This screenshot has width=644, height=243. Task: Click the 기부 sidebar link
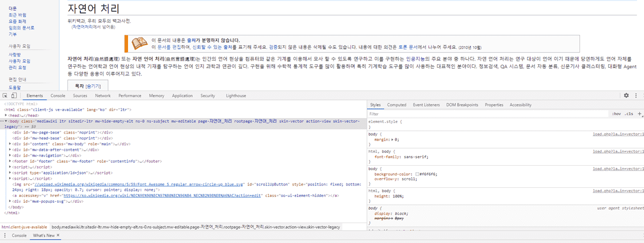pyautogui.click(x=13, y=34)
